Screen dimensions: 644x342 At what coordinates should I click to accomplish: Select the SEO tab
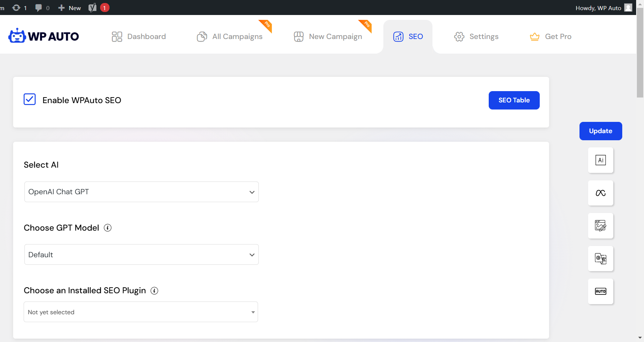tap(408, 36)
